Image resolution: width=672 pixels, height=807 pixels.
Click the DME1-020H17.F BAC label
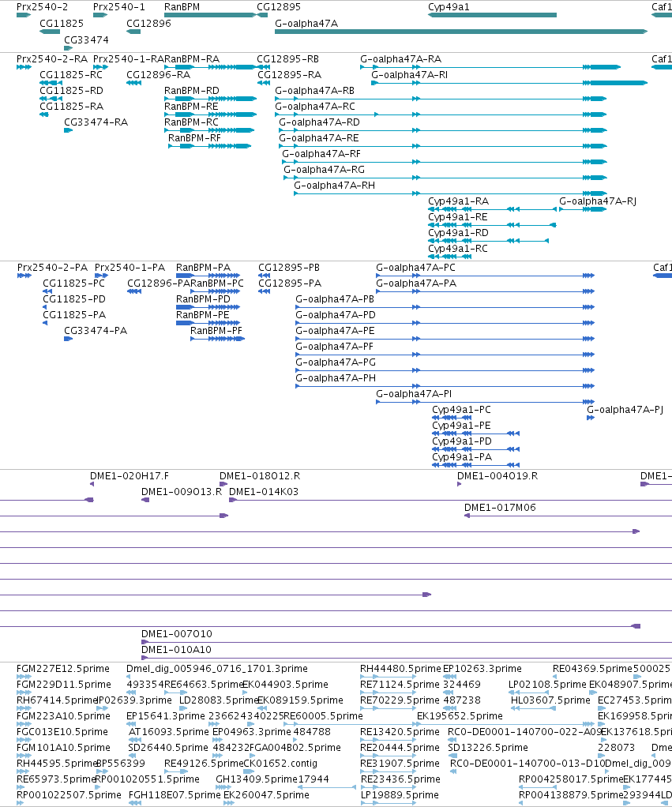pos(130,476)
